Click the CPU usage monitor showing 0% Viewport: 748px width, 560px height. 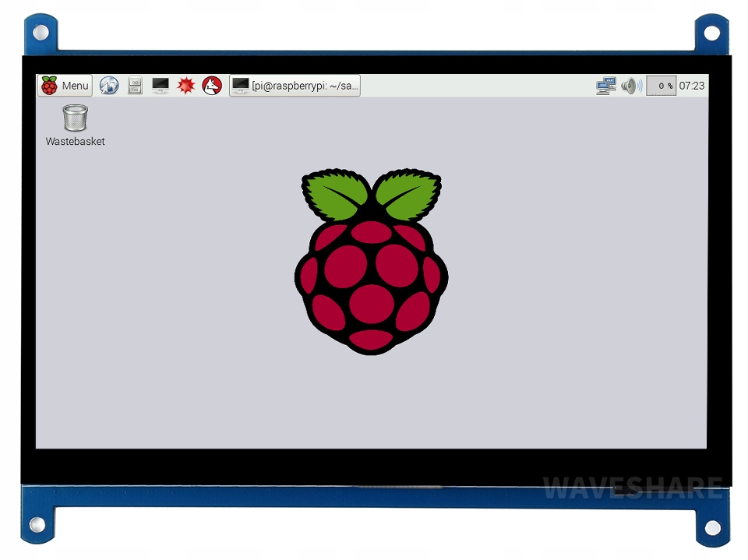click(662, 86)
